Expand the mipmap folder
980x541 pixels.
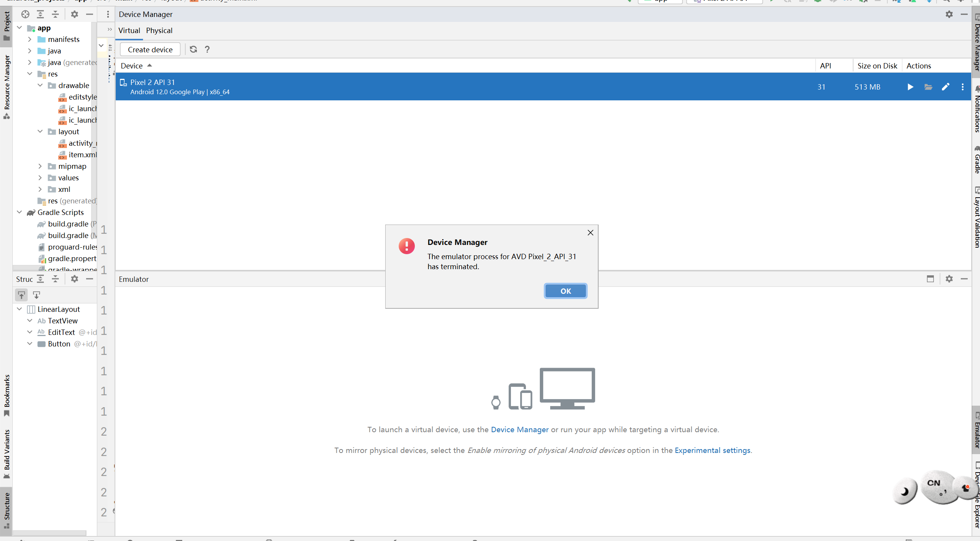point(40,166)
